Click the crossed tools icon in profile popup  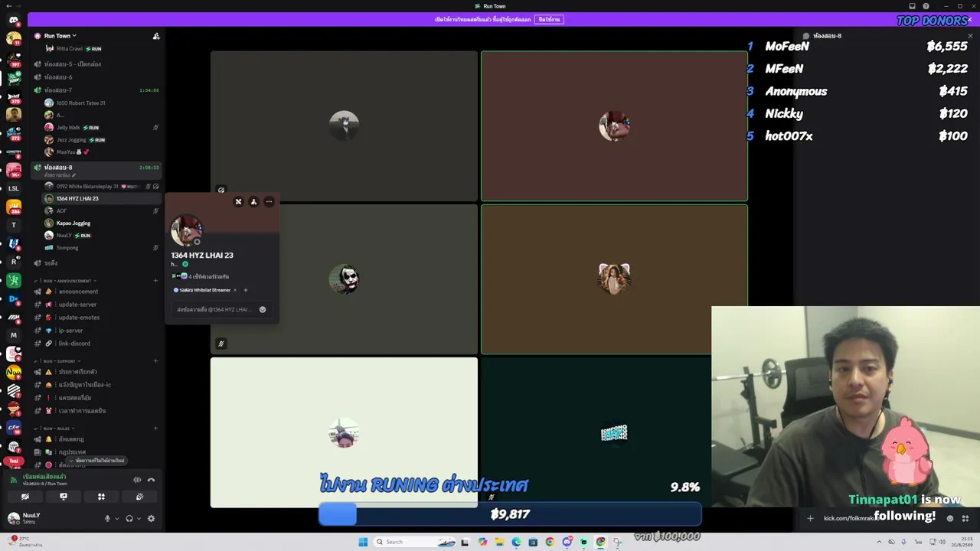tap(238, 202)
